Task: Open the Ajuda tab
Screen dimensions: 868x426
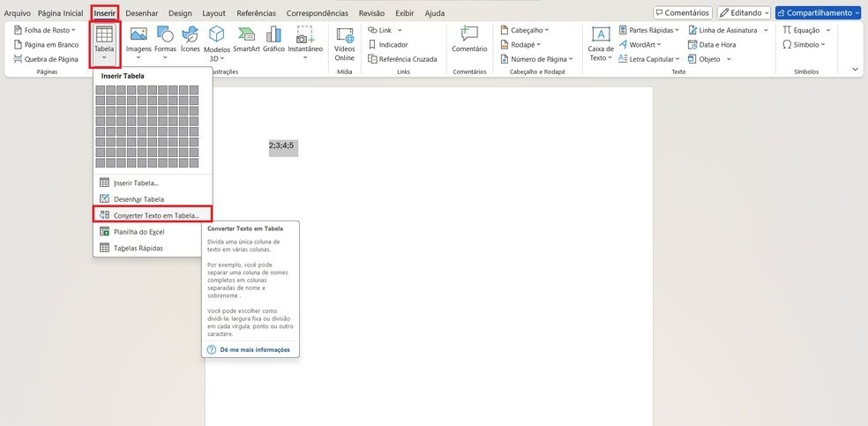Action: click(435, 13)
